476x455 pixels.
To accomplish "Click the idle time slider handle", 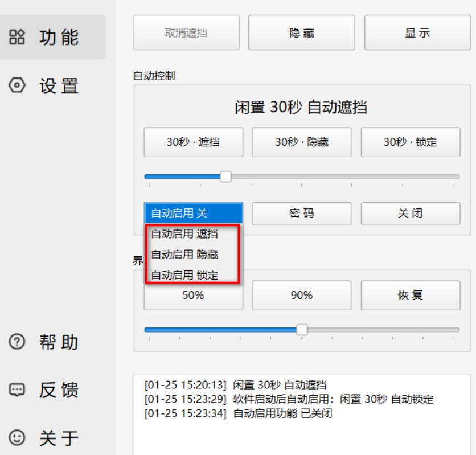I will [x=225, y=177].
